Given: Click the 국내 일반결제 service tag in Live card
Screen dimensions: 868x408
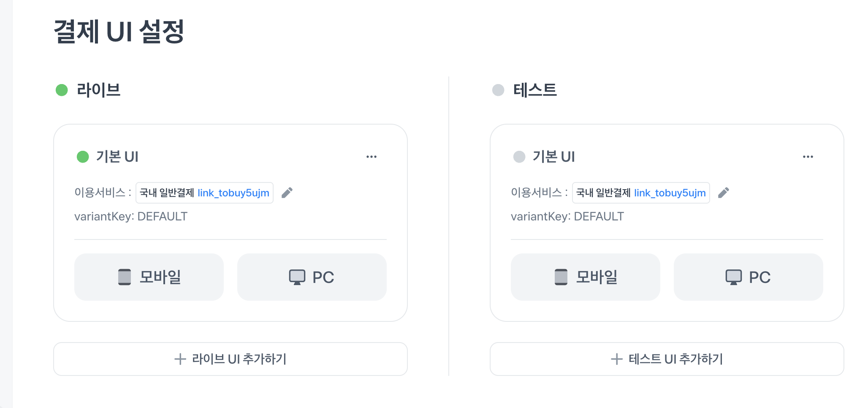Looking at the screenshot, I should 167,193.
